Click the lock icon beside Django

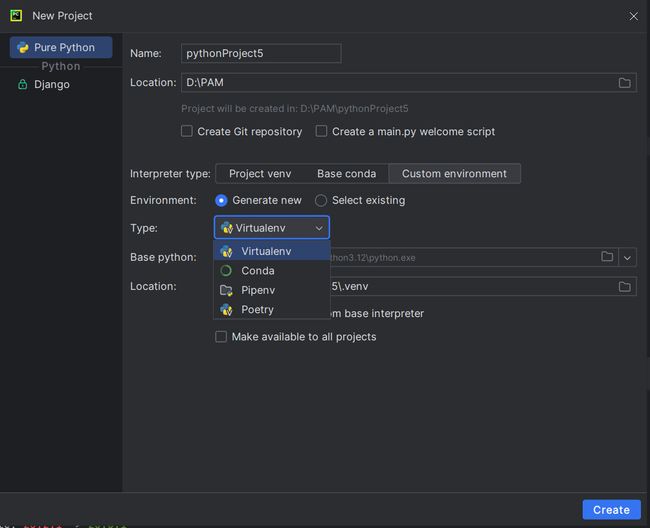point(22,85)
